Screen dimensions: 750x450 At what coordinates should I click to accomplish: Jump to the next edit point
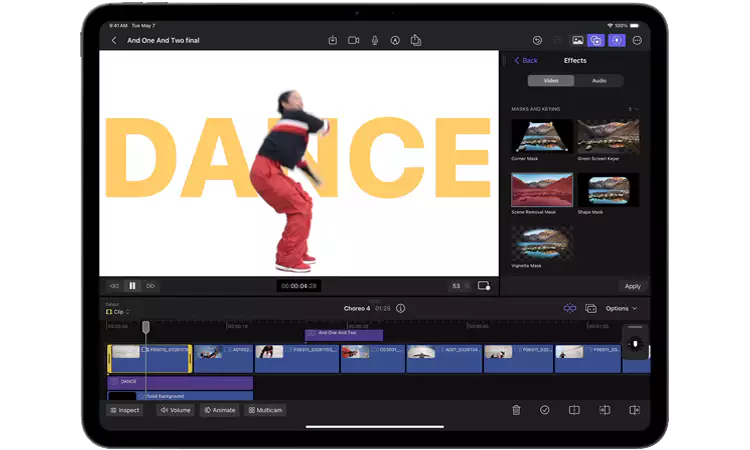(x=150, y=286)
